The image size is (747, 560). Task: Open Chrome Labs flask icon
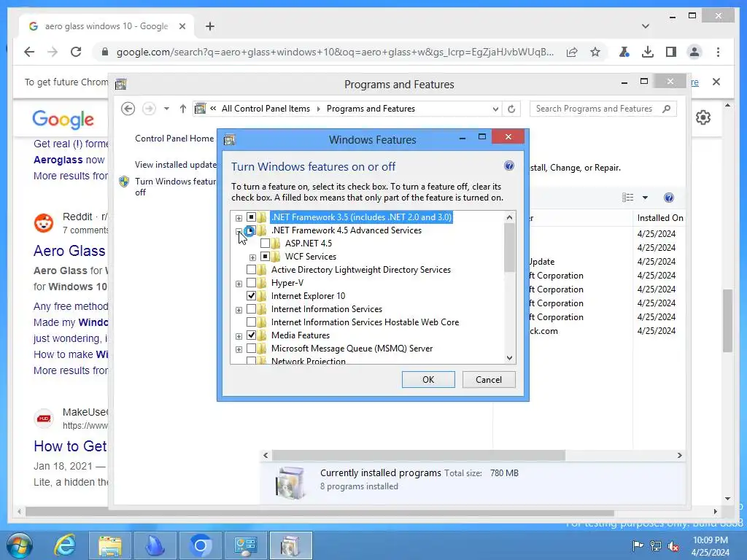[x=624, y=52]
